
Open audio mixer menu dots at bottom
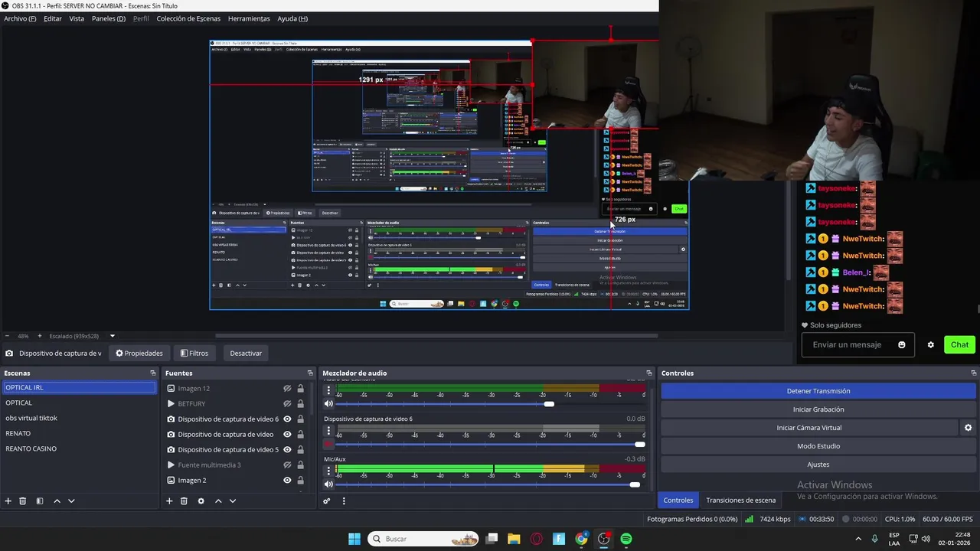click(x=344, y=501)
